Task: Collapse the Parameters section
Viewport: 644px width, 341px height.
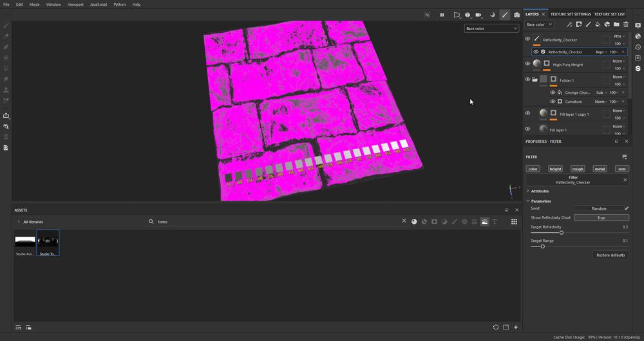Action: (528, 201)
